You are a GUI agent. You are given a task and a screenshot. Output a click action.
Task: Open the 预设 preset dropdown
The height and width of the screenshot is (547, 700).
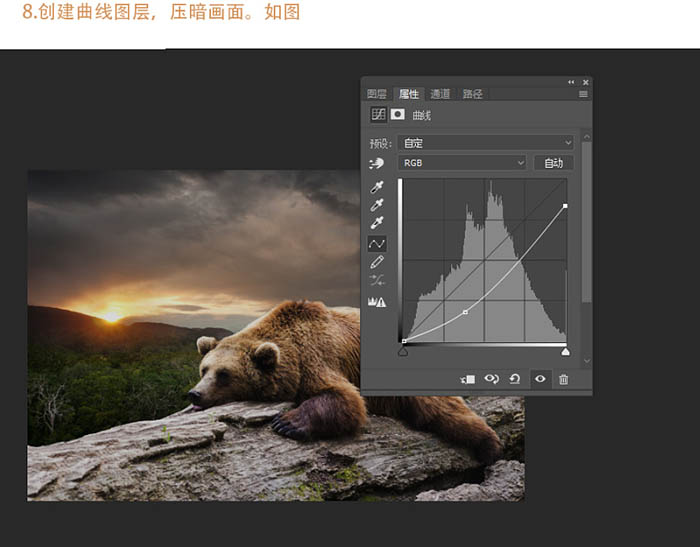486,143
